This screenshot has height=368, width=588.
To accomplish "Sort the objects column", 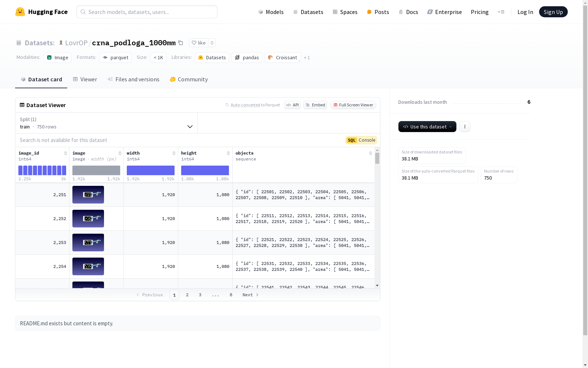I will tap(370, 153).
